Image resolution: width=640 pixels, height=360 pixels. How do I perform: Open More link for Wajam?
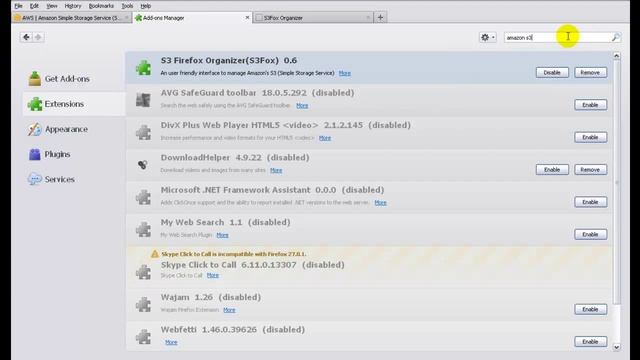[x=229, y=310]
